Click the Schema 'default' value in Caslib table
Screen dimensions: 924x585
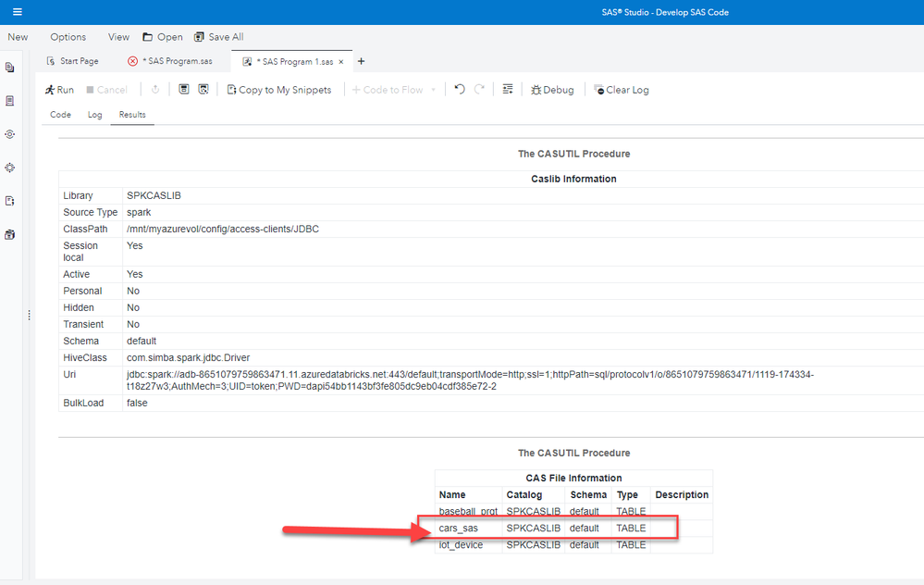142,341
